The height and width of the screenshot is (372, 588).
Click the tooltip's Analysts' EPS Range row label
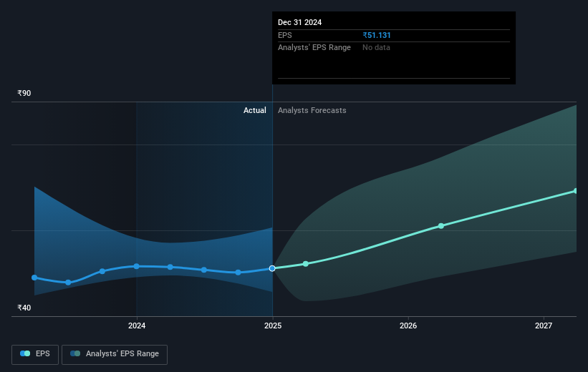pyautogui.click(x=314, y=48)
